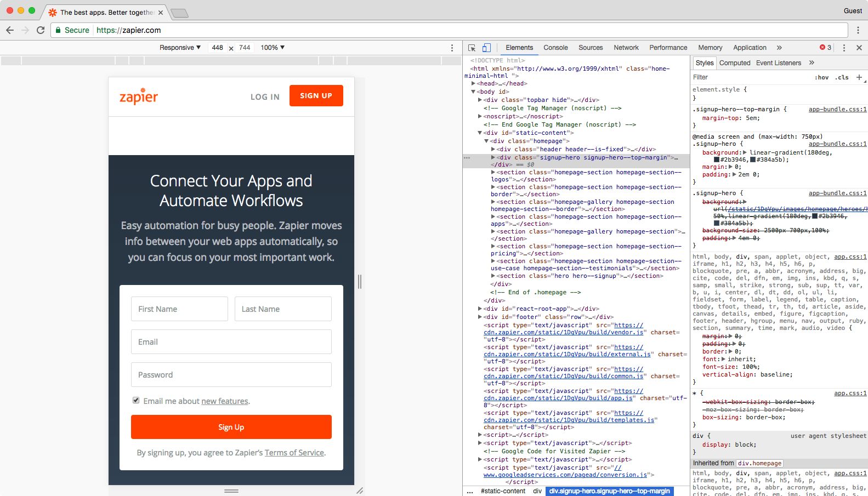Open the Responsive device dropdown
The image size is (868, 496).
tap(180, 48)
